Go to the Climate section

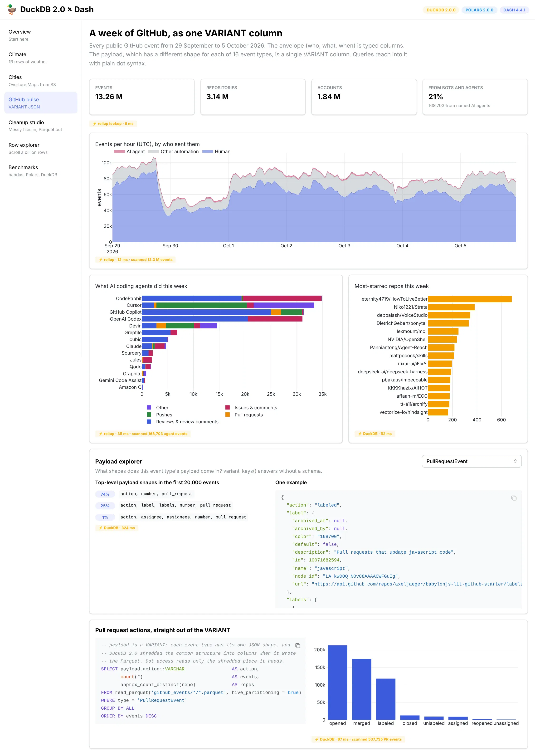[x=41, y=58]
